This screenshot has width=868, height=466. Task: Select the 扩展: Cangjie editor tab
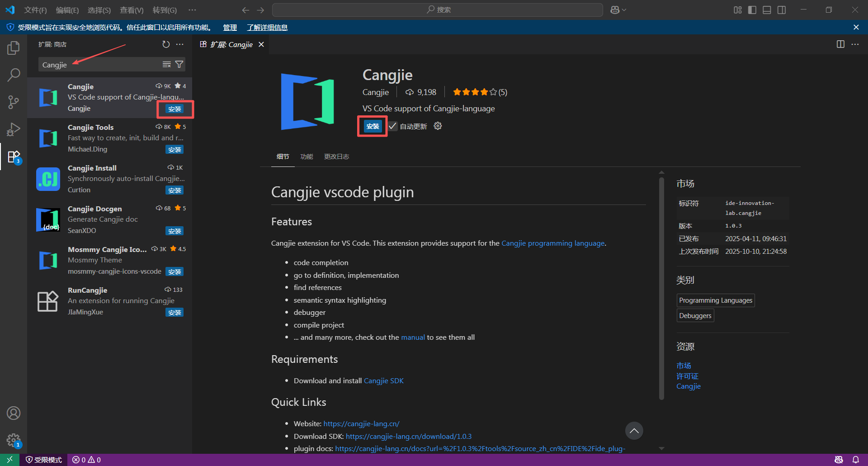coord(231,44)
